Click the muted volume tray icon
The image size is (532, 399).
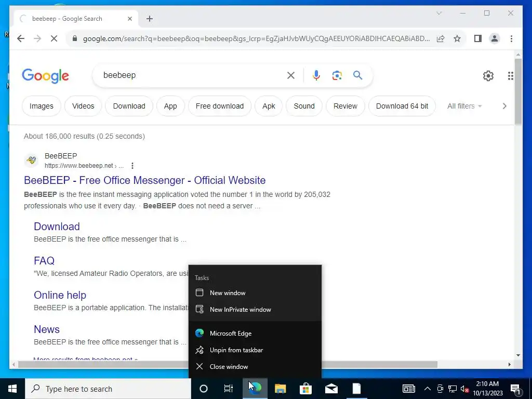pos(464,389)
